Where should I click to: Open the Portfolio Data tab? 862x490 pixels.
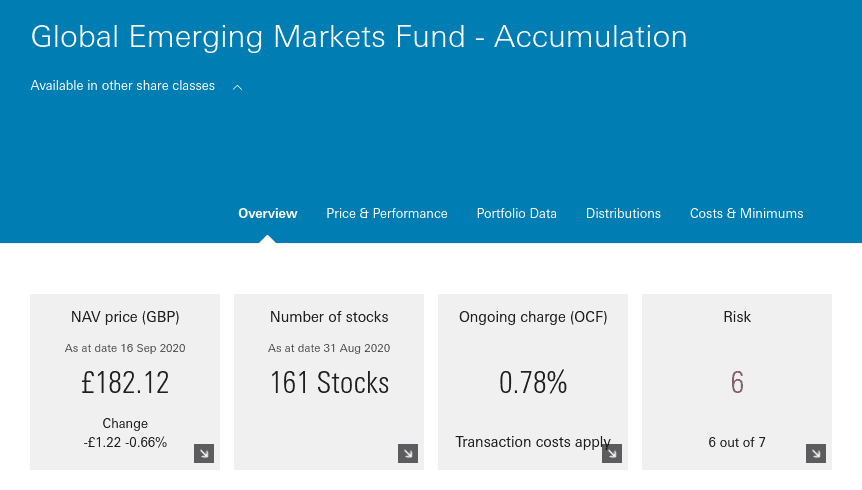[x=517, y=213]
